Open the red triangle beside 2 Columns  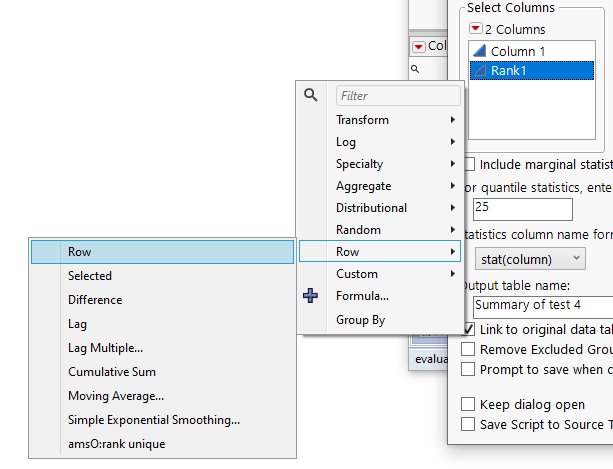(476, 30)
